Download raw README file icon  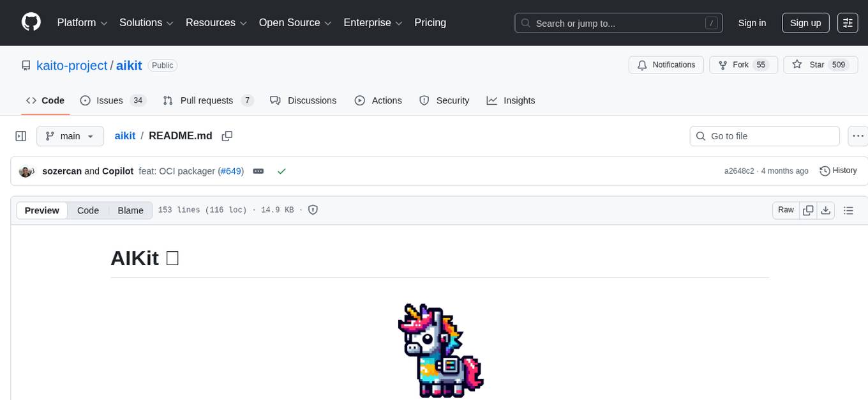(826, 210)
